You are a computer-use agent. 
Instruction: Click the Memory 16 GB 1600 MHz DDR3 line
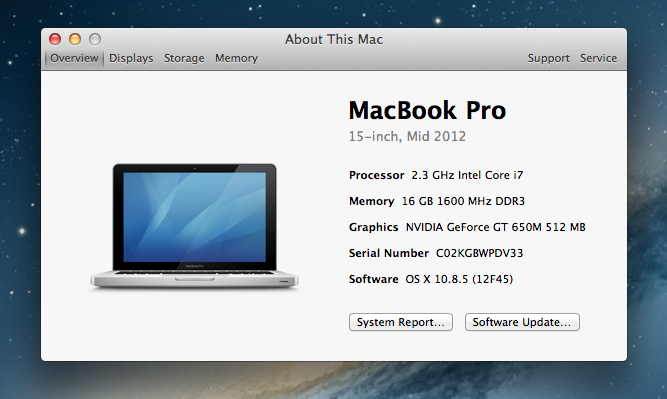click(x=437, y=201)
